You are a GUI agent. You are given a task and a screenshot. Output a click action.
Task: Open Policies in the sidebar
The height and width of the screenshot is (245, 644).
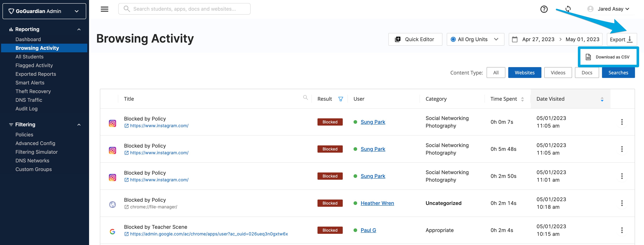click(24, 135)
